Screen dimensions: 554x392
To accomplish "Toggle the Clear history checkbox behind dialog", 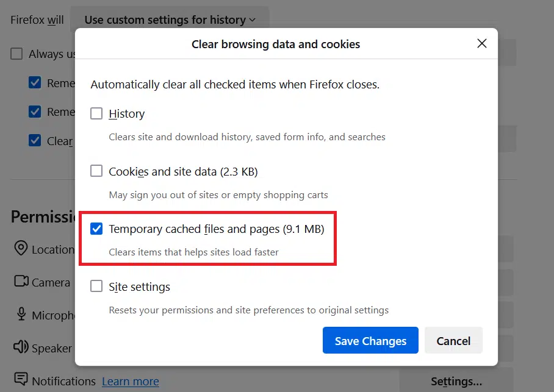I will coord(35,141).
